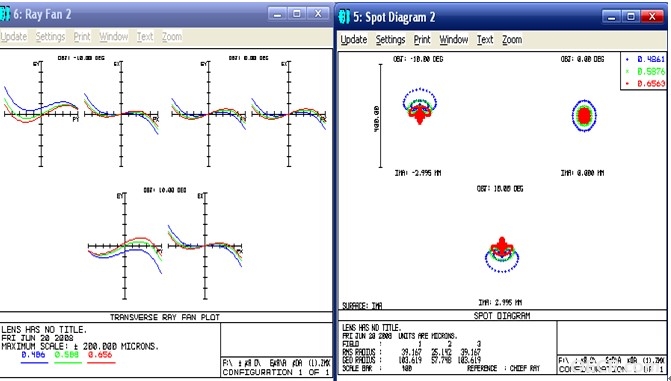The image size is (671, 381).
Task: Click the FIELD row in Spot Diagram
Action: pyautogui.click(x=412, y=344)
